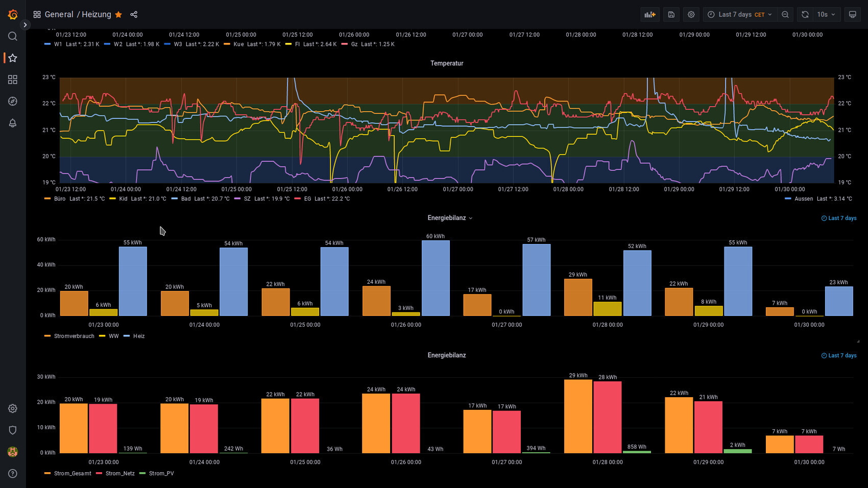Screen dimensions: 868x488
Task: Click the Büro legend orange color swatch
Action: coord(47,199)
